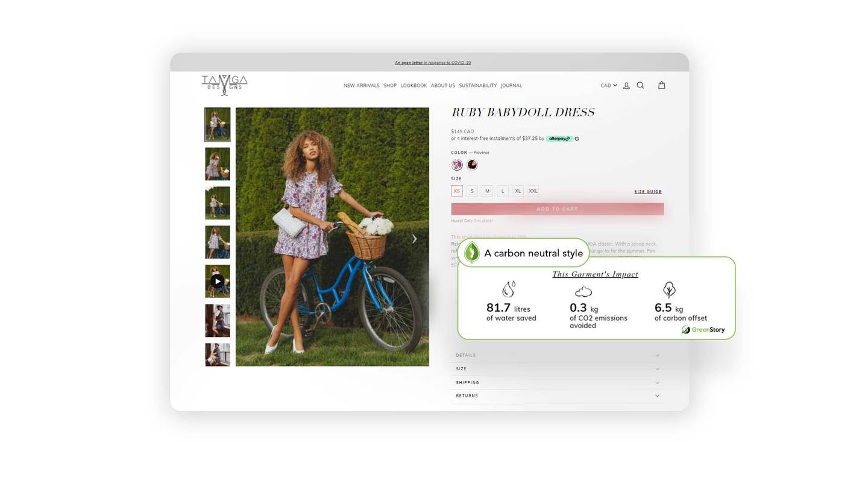868x486 pixels.
Task: Open the search magnifier icon
Action: click(x=640, y=85)
